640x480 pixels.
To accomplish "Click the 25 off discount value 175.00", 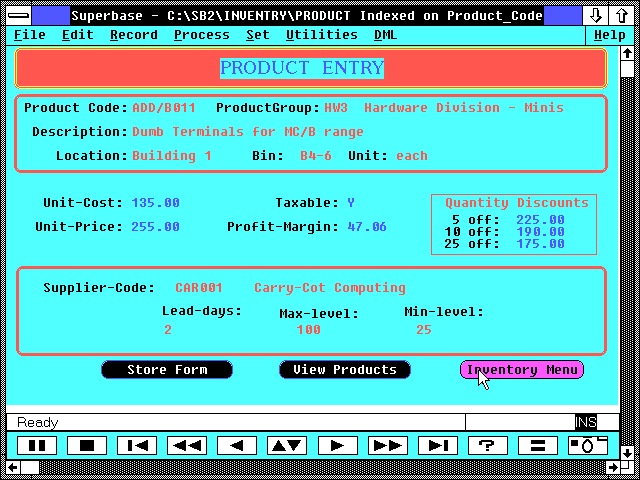I will point(540,244).
